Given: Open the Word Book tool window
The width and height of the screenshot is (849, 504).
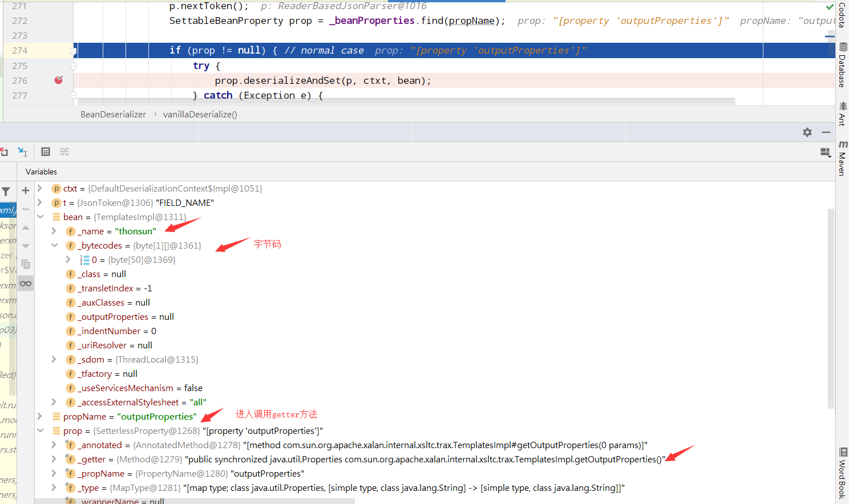Looking at the screenshot, I should pos(842,473).
